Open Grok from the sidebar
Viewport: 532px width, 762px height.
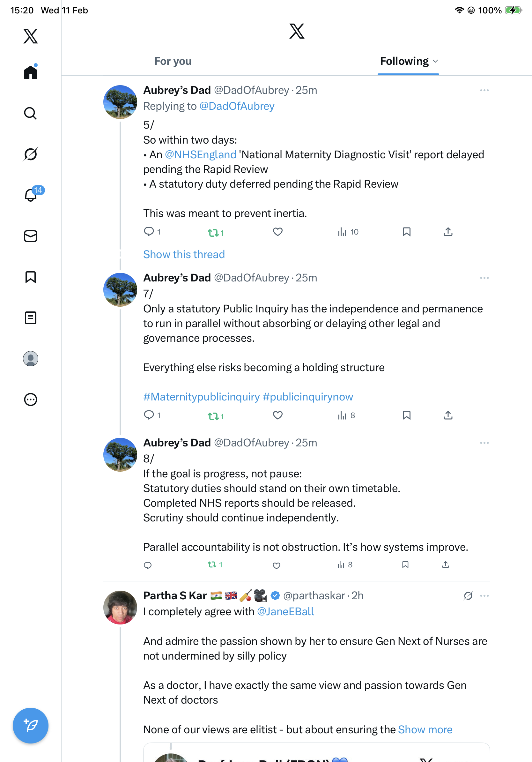pyautogui.click(x=31, y=154)
